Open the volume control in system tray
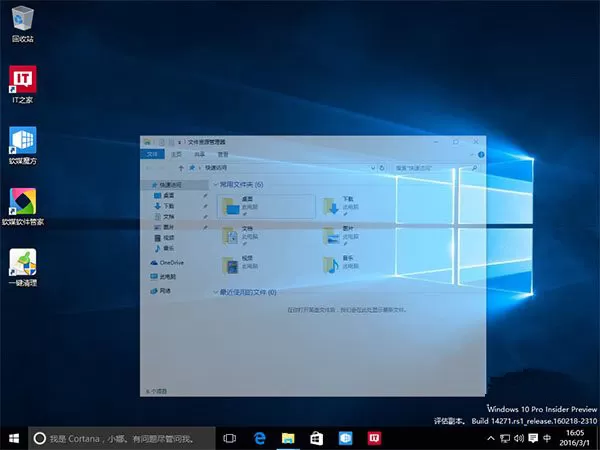The width and height of the screenshot is (600, 450). click(x=519, y=438)
